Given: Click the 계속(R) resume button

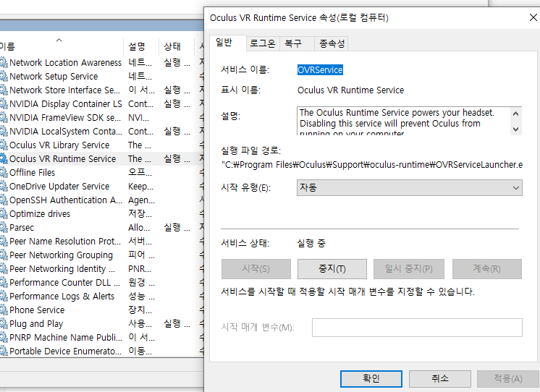Looking at the screenshot, I should click(487, 269).
